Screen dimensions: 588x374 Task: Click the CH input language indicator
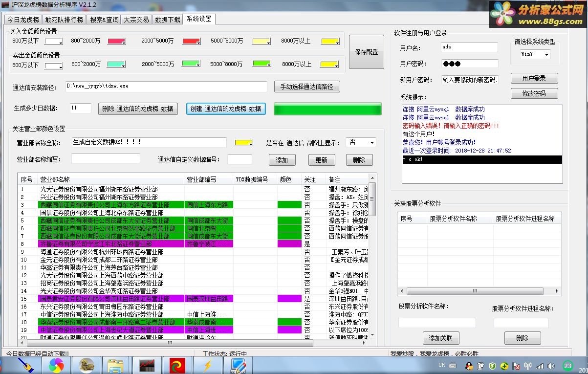[x=441, y=365]
